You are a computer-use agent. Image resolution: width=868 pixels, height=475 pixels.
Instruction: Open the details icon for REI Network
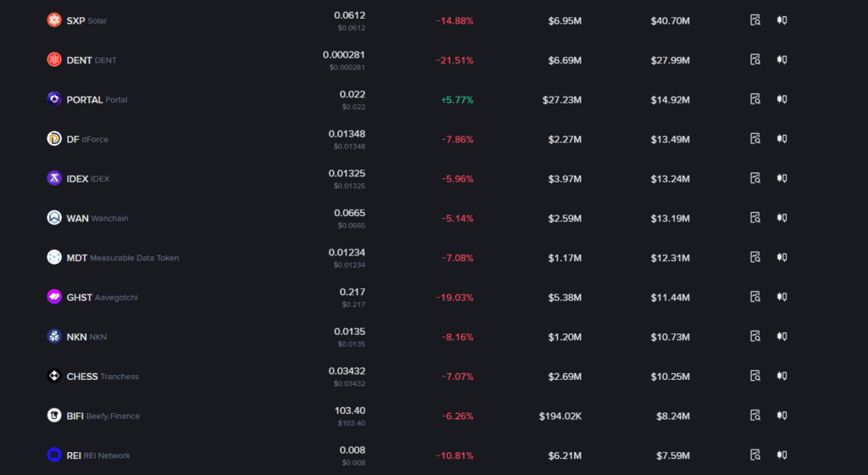pos(755,455)
